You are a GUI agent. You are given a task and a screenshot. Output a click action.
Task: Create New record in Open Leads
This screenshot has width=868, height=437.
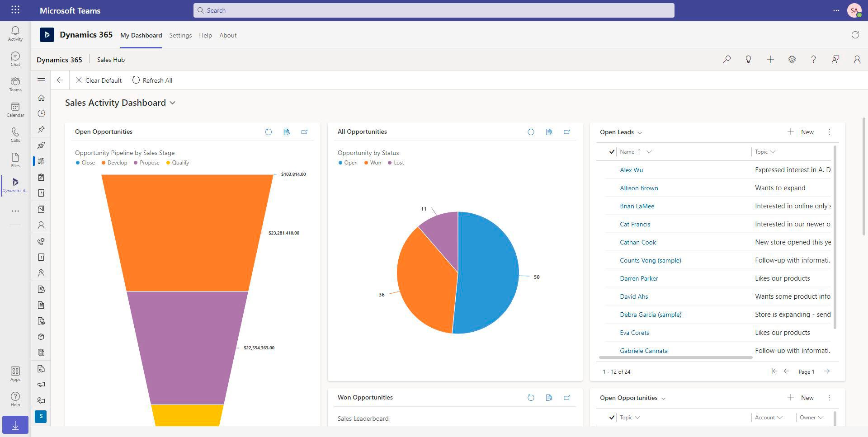click(x=800, y=132)
